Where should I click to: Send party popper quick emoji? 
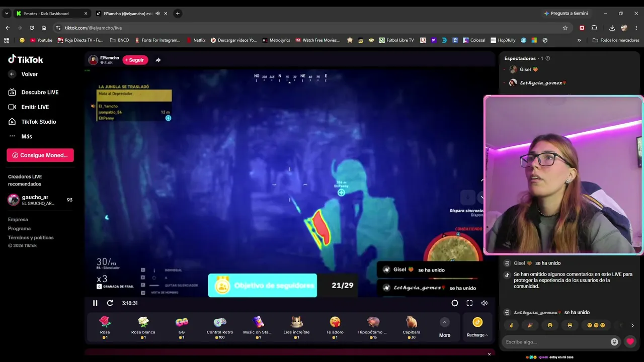pyautogui.click(x=530, y=325)
